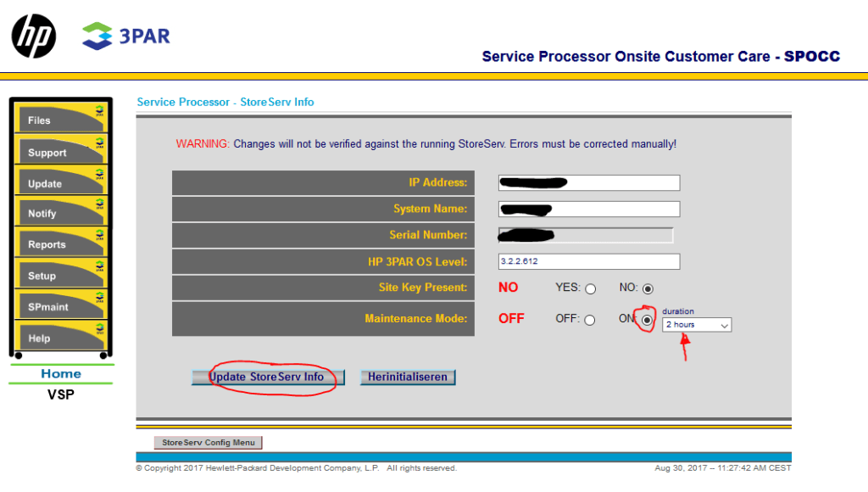Viewport: 868px width, 492px height.
Task: Select YES for Site Key Present
Action: point(591,288)
